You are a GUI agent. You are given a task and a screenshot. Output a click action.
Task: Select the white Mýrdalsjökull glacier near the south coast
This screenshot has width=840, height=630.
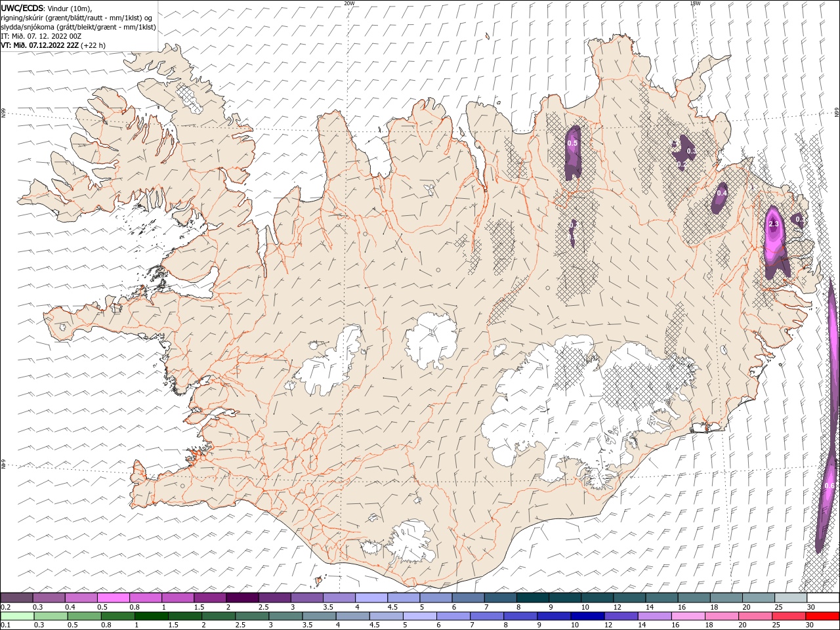point(411,542)
